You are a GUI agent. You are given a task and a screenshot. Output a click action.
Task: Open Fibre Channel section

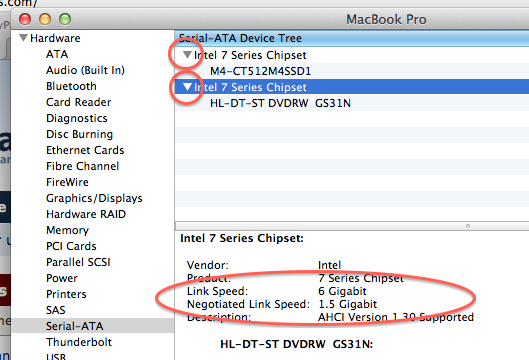point(83,166)
